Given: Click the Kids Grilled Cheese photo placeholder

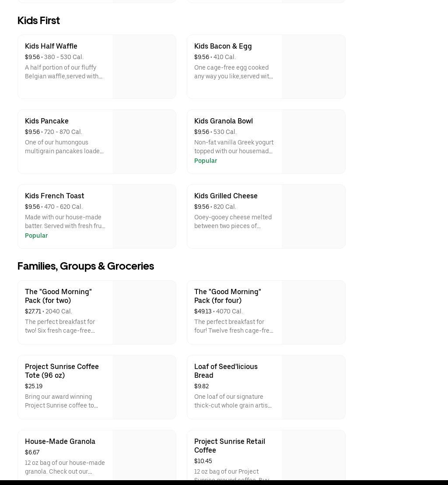Looking at the screenshot, I should coord(313,217).
